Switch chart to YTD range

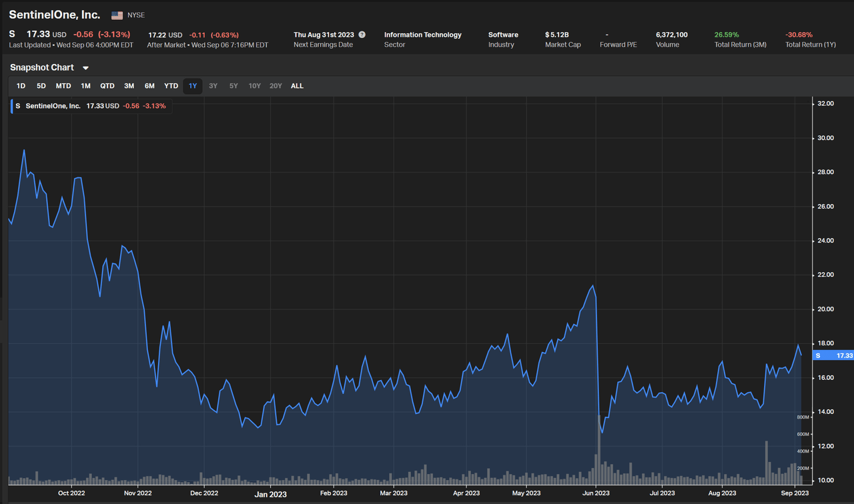(171, 86)
